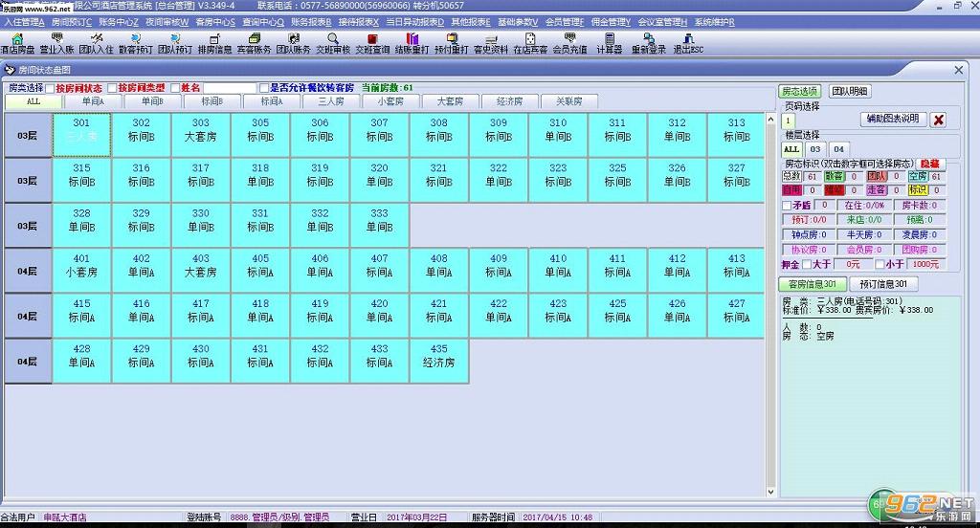Select room 303 大套房 tile
This screenshot has height=528, width=980.
click(x=201, y=135)
